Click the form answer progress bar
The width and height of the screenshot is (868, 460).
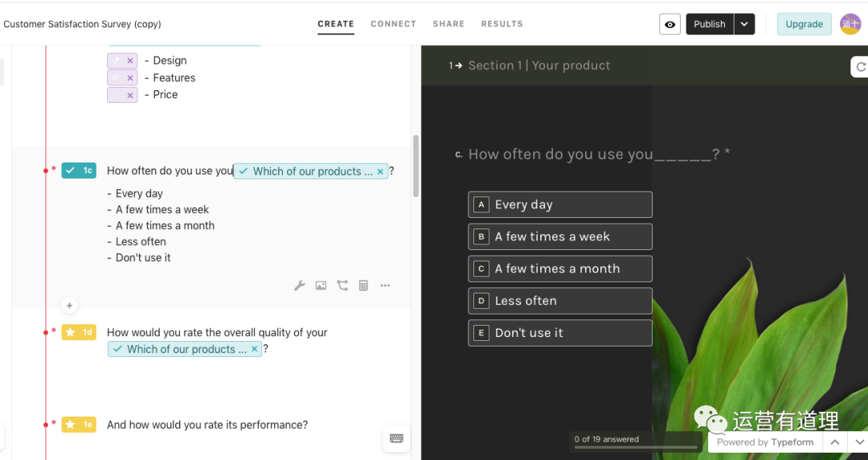[x=636, y=447]
